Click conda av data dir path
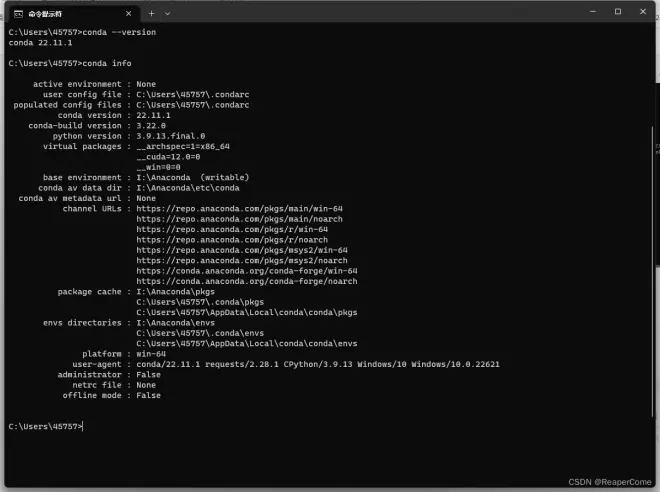 coord(188,188)
